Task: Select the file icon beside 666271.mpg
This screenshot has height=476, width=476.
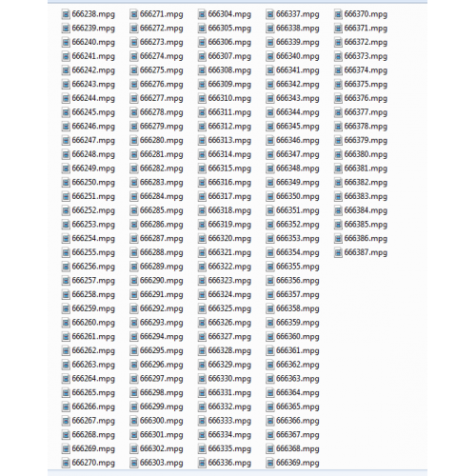Action: pos(134,14)
